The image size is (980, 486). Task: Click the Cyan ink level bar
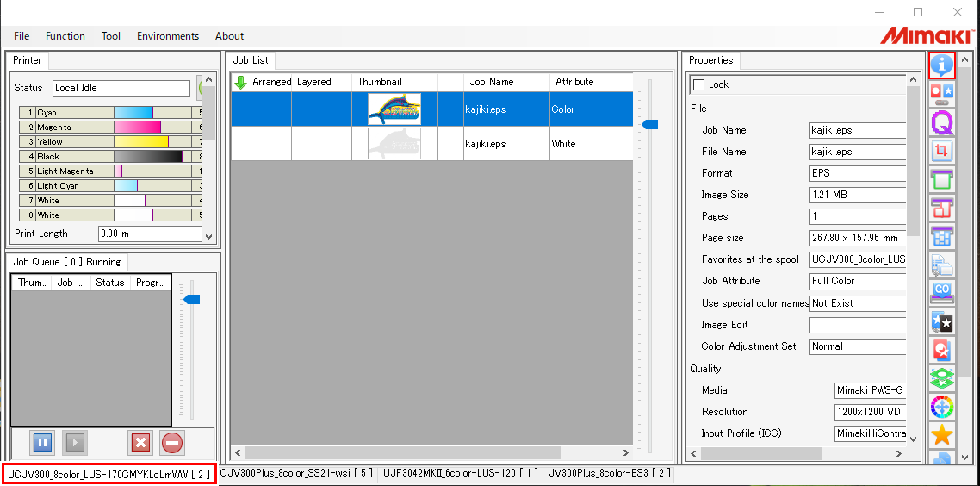click(x=152, y=113)
